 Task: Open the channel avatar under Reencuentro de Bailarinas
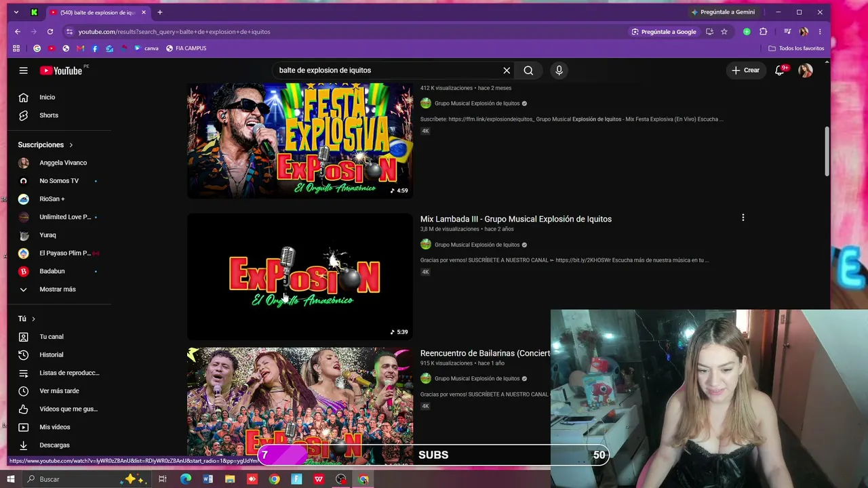click(426, 378)
